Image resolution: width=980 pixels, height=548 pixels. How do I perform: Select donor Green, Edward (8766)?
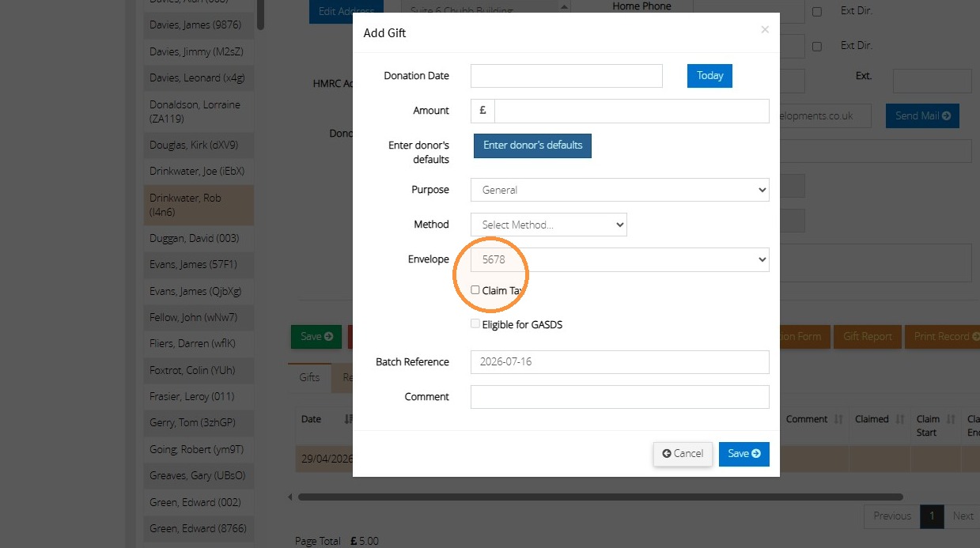point(199,528)
